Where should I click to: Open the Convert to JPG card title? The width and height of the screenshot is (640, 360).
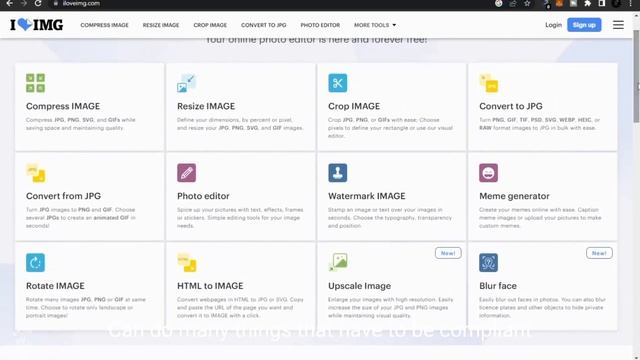coord(511,106)
